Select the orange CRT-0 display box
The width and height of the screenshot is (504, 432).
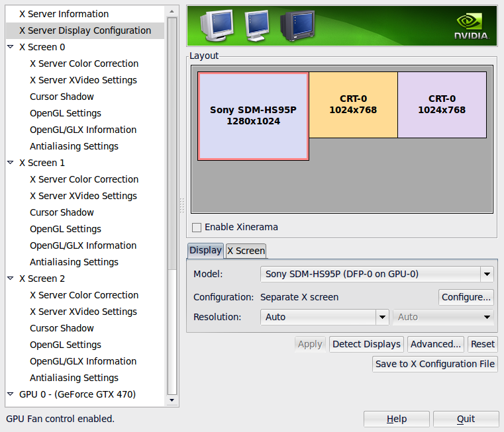pyautogui.click(x=353, y=105)
